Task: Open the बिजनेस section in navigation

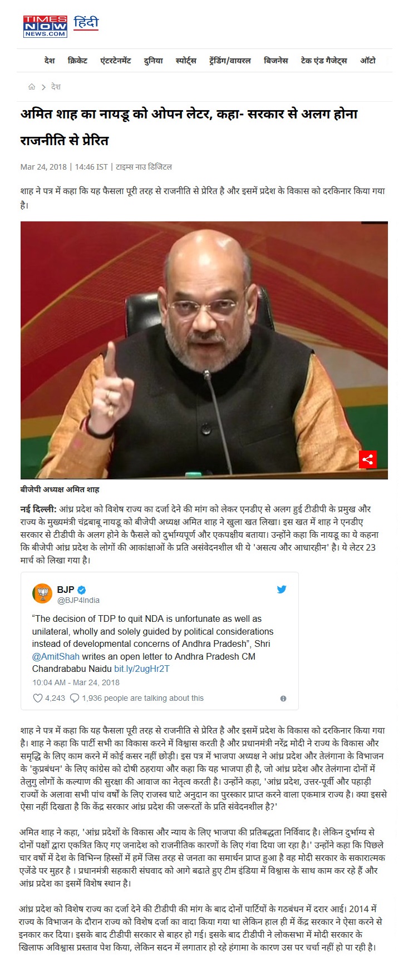Action: tap(276, 61)
